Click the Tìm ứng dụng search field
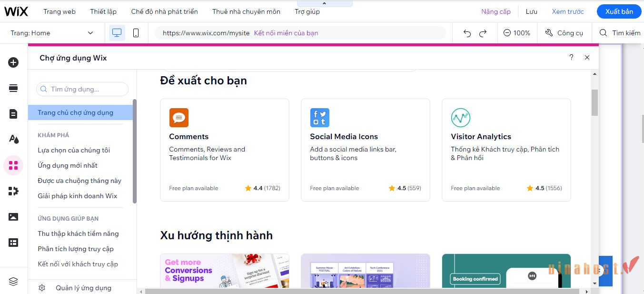This screenshot has height=294, width=644. click(82, 89)
